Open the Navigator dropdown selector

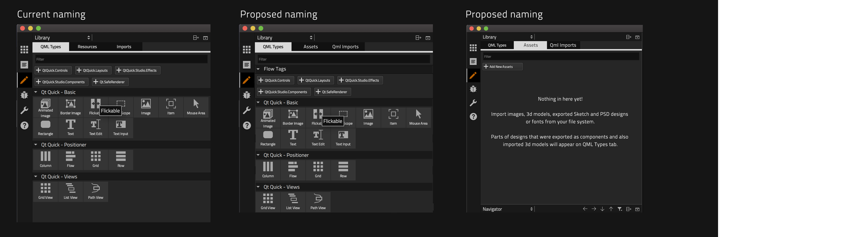tap(507, 209)
